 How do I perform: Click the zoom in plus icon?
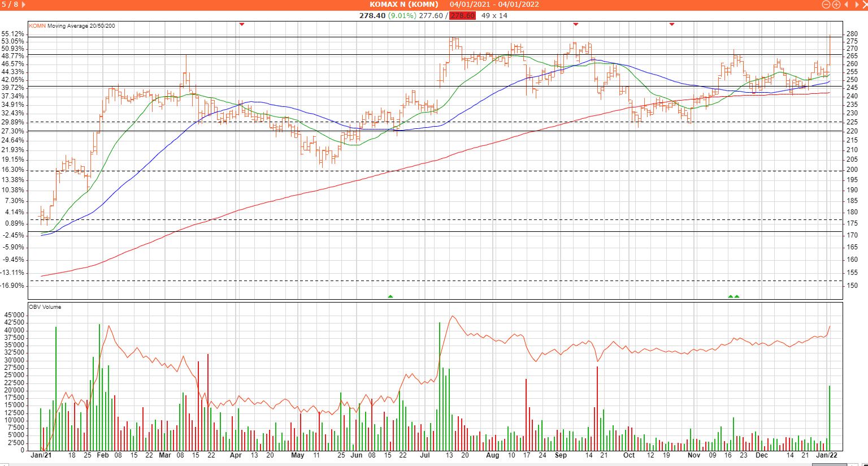(x=836, y=5)
